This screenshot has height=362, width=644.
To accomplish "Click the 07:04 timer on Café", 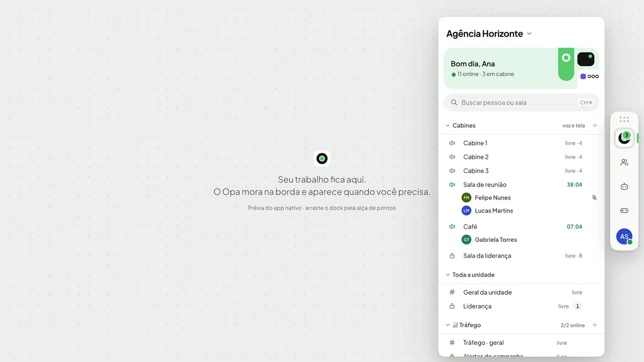I will point(574,227).
